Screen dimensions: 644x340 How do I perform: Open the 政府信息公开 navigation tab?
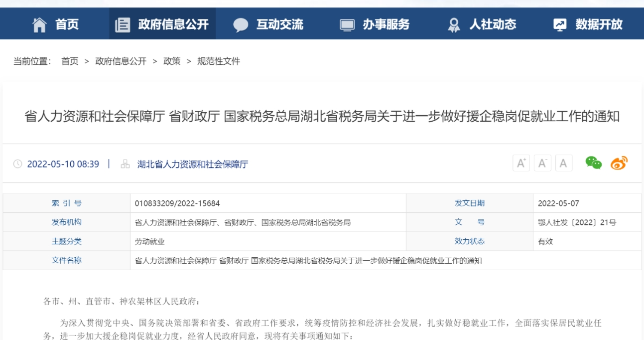click(162, 24)
